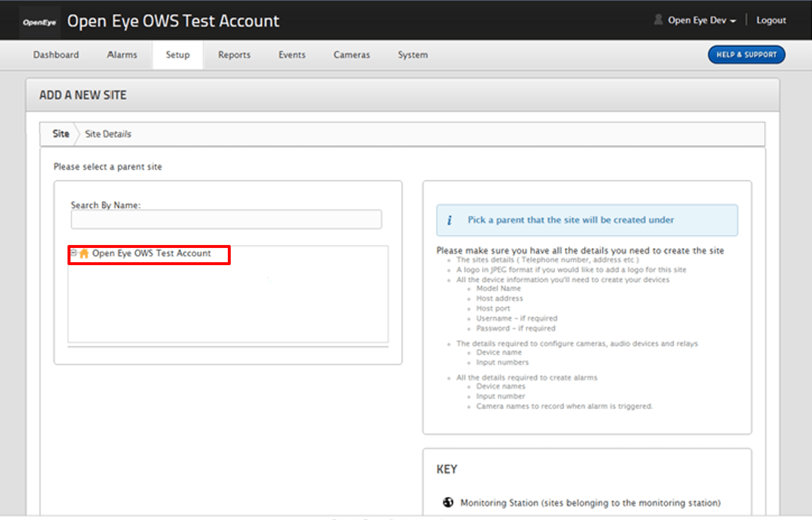Open the Reports menu tab

[x=234, y=55]
